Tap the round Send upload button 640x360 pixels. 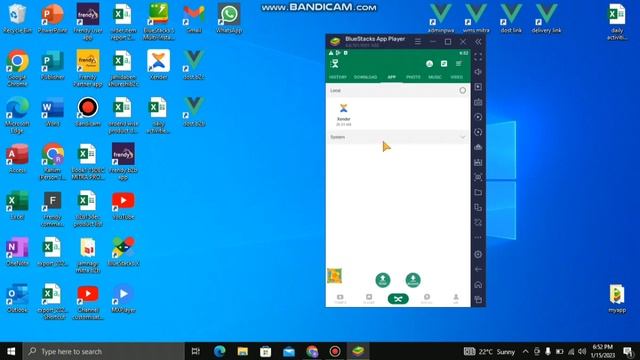(x=383, y=280)
